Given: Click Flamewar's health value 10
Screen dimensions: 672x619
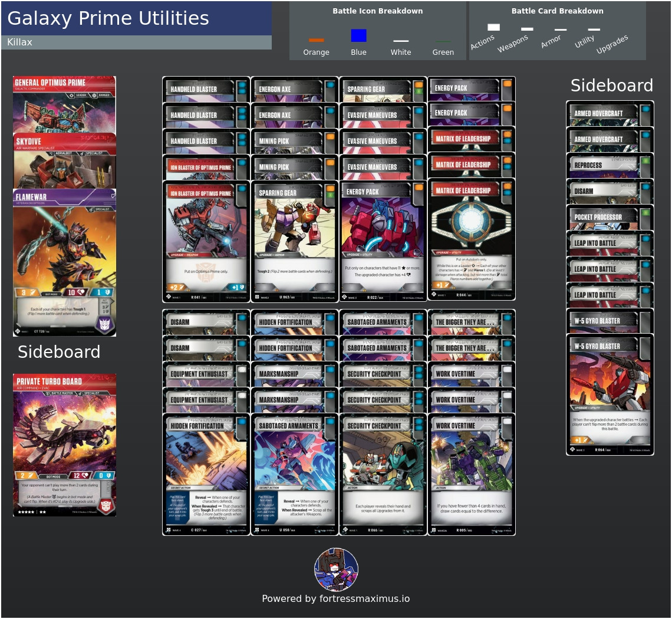Looking at the screenshot, I should [x=75, y=292].
